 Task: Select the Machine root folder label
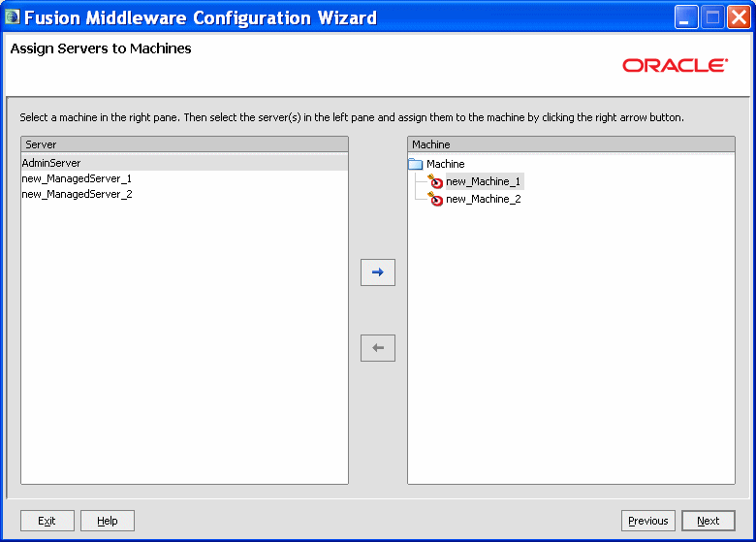pos(446,164)
